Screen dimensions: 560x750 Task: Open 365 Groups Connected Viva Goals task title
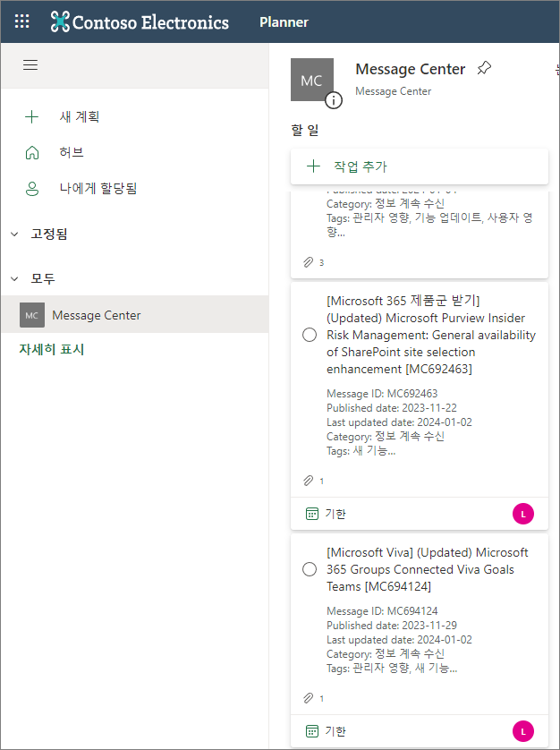point(427,569)
